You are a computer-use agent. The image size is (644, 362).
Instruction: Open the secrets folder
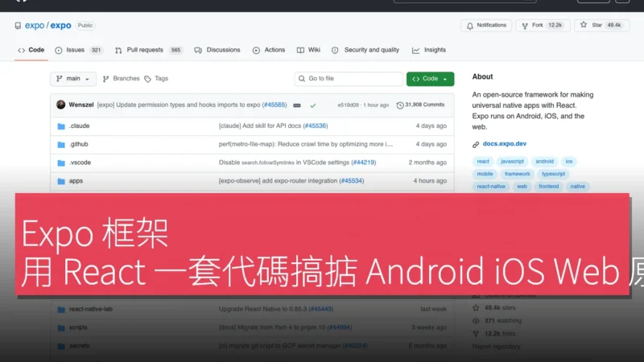coord(79,346)
